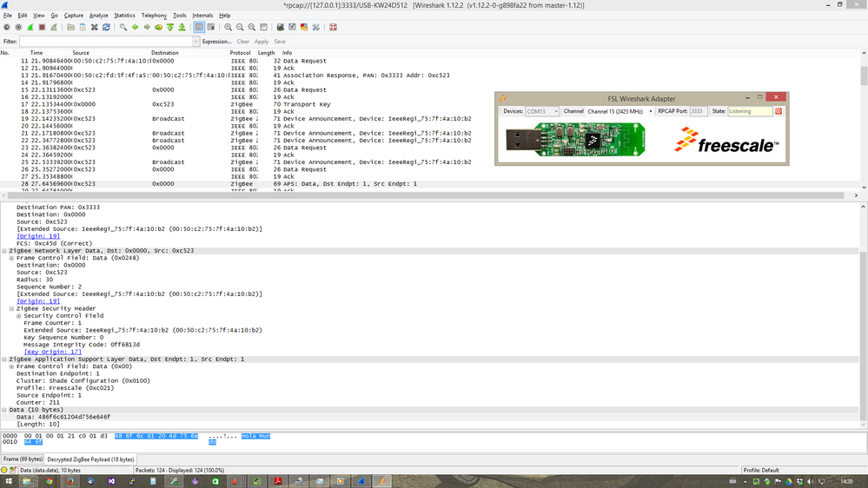Restart the current capture icon
This screenshot has width=868, height=488.
point(54,27)
